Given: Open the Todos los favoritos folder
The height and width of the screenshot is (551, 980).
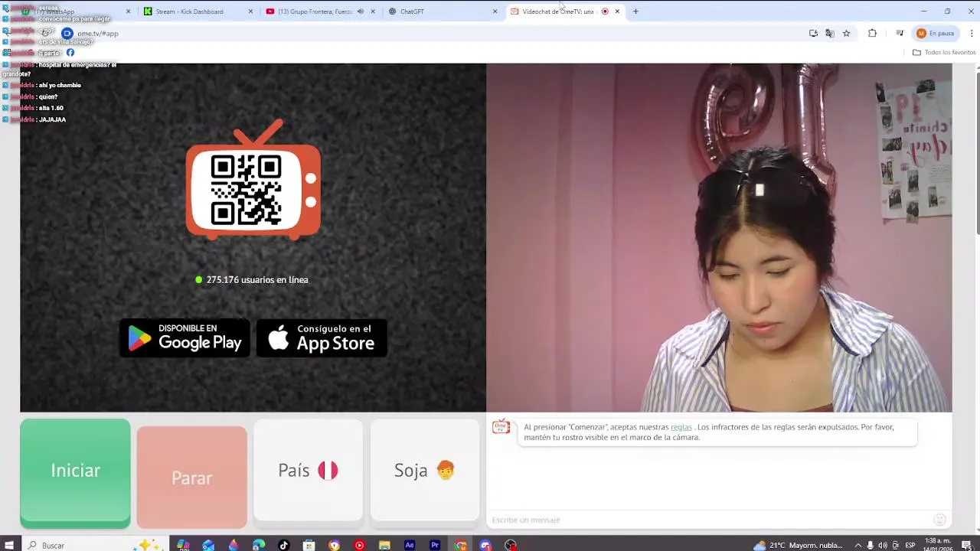Looking at the screenshot, I should pyautogui.click(x=944, y=52).
